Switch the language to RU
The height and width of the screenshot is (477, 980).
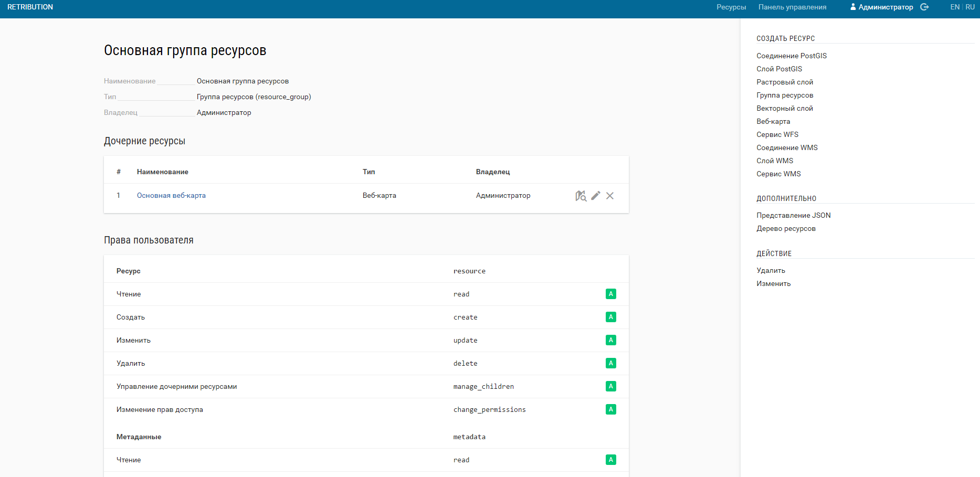pos(970,7)
